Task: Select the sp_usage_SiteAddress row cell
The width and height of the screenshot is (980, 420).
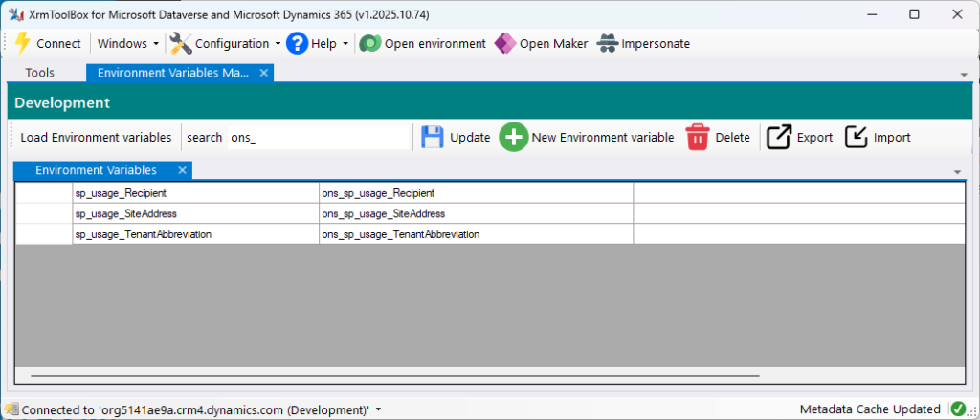Action: pos(195,213)
